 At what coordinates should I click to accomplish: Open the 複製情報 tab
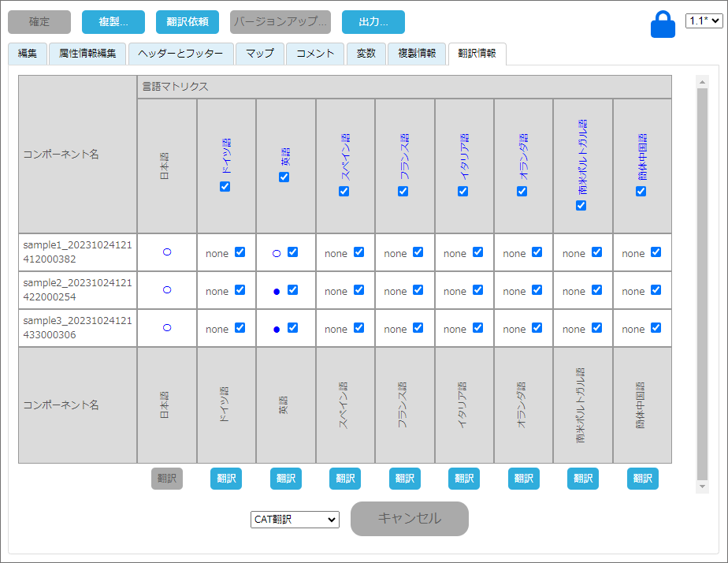(x=417, y=54)
